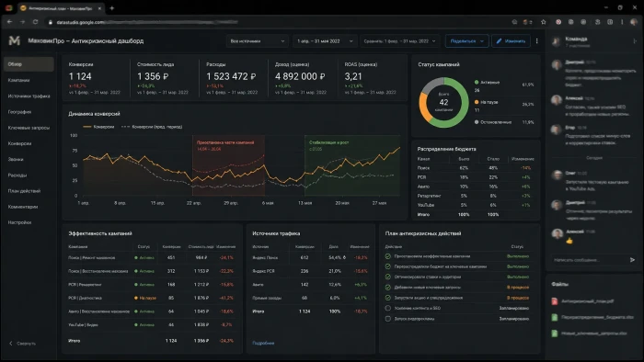Open the 1 апр. – 31 мая 2022 date picker
644x362 pixels.
tap(324, 41)
